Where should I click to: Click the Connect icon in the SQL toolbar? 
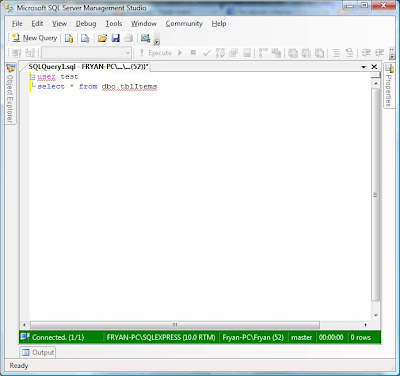point(17,53)
